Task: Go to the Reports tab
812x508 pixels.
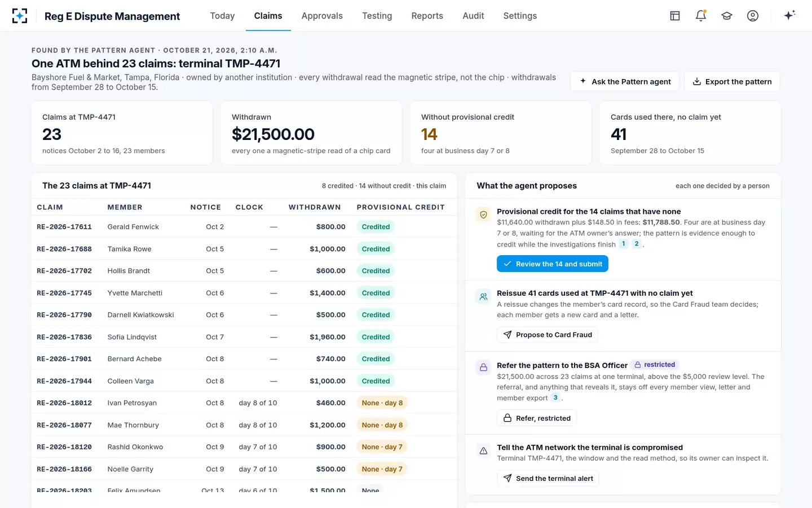Action: [x=427, y=16]
